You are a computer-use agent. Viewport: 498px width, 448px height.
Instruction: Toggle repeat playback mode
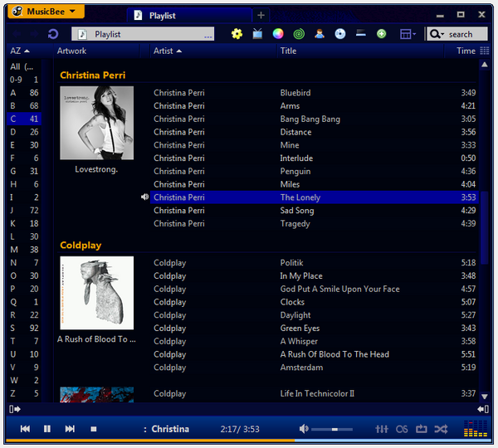click(422, 429)
